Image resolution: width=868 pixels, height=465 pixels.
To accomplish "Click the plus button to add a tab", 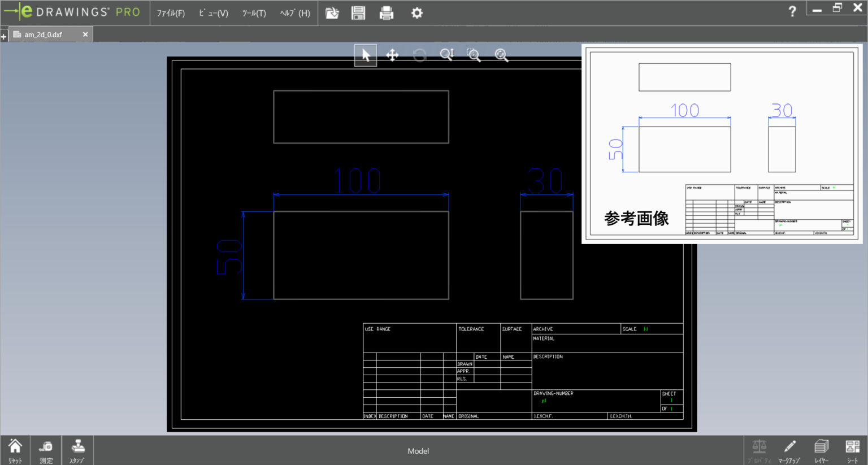I will 4,36.
